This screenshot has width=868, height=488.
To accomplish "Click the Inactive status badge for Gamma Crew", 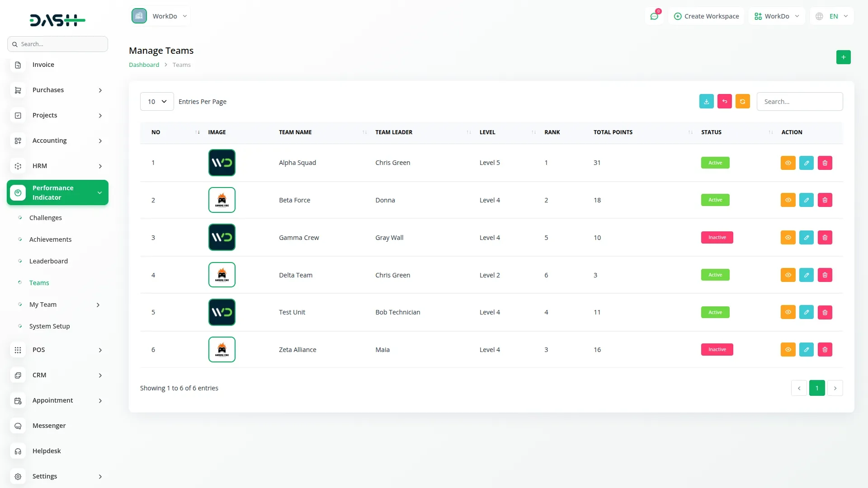I will (717, 237).
